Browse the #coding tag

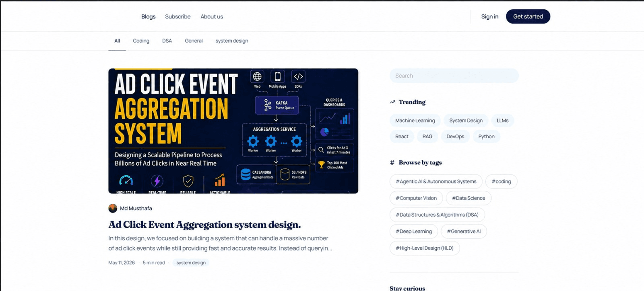coord(501,181)
